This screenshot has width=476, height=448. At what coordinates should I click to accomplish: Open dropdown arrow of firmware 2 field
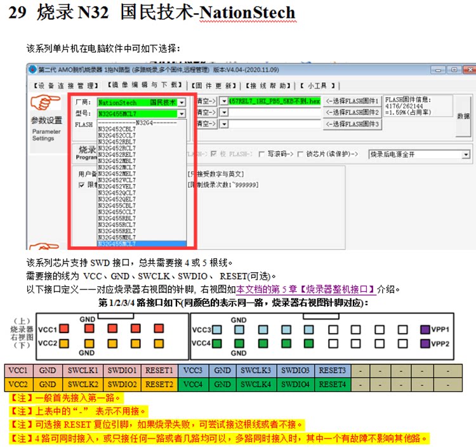tap(224, 112)
